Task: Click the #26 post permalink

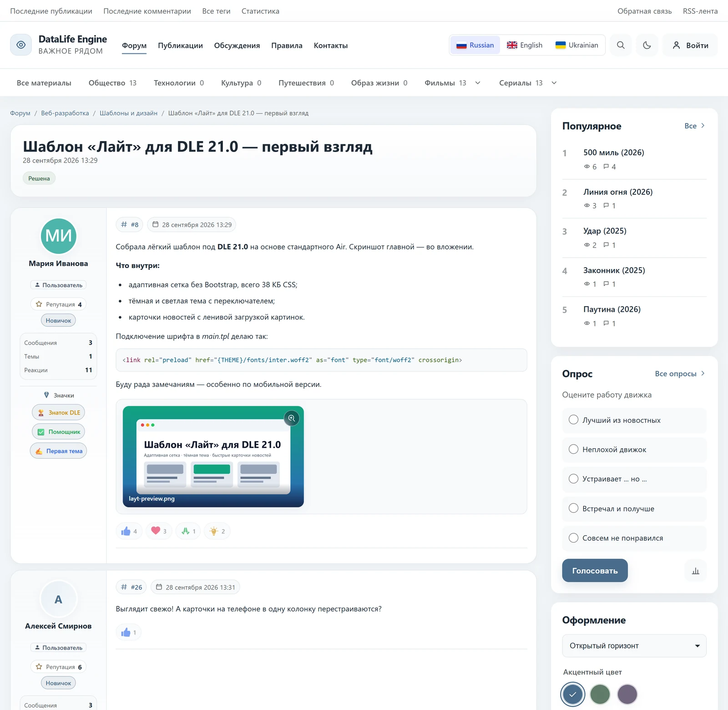Action: tap(131, 587)
